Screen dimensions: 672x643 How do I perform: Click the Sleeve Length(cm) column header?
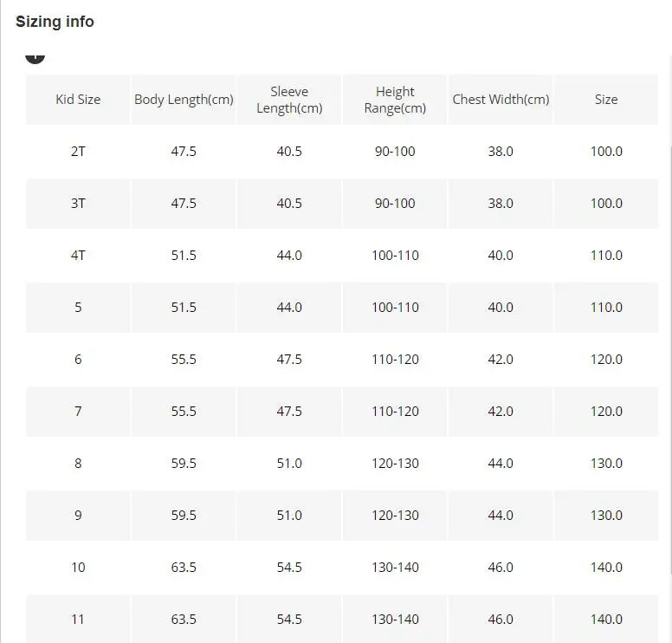(x=289, y=100)
